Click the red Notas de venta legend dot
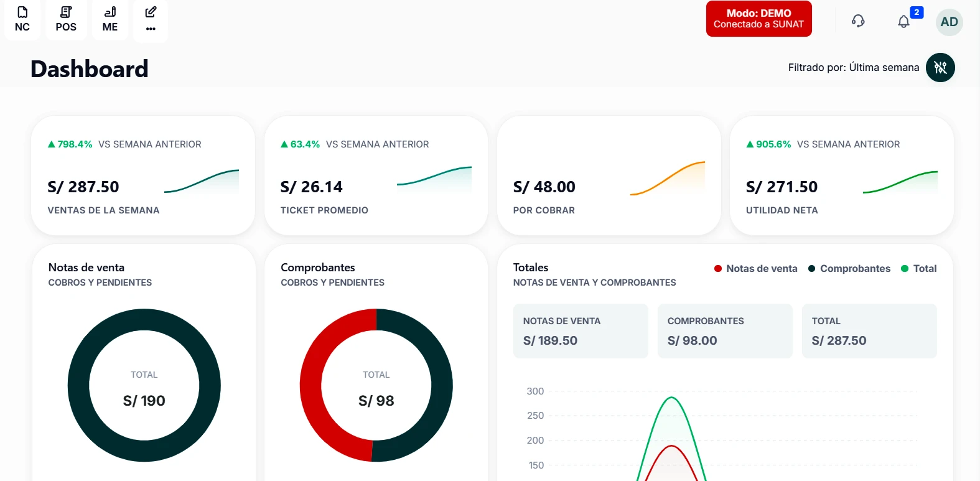This screenshot has width=980, height=481. tap(718, 269)
